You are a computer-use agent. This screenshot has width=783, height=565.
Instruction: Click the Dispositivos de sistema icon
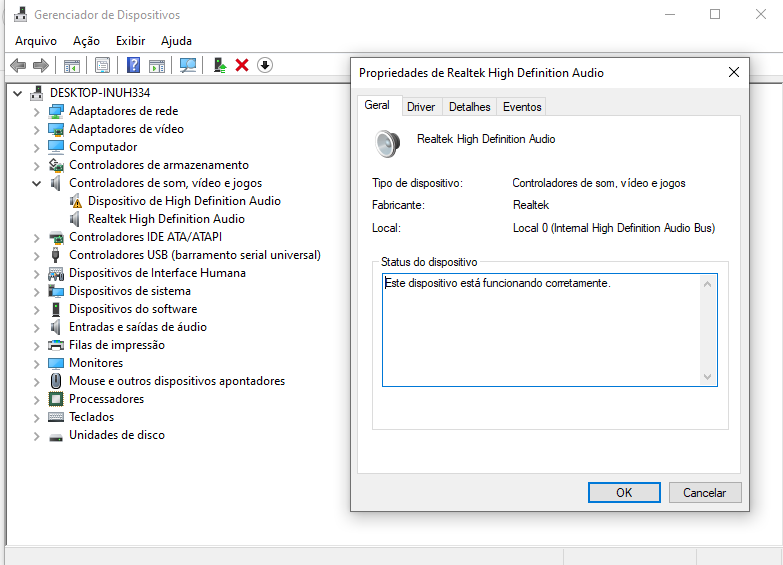(56, 291)
